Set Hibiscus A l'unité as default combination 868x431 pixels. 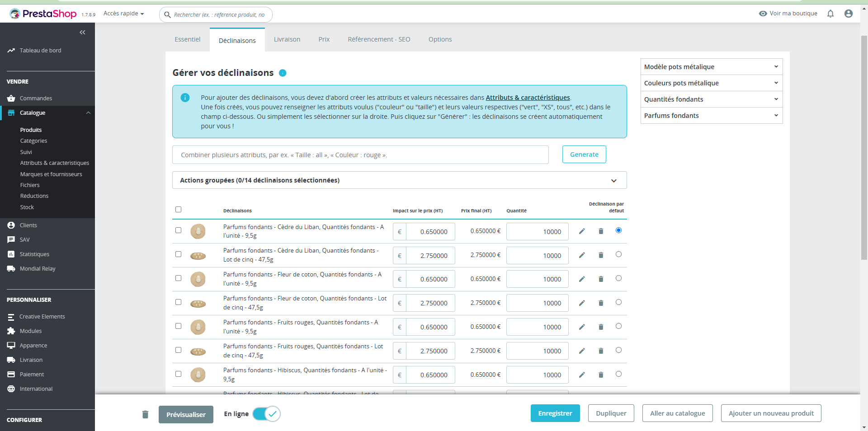coord(618,374)
